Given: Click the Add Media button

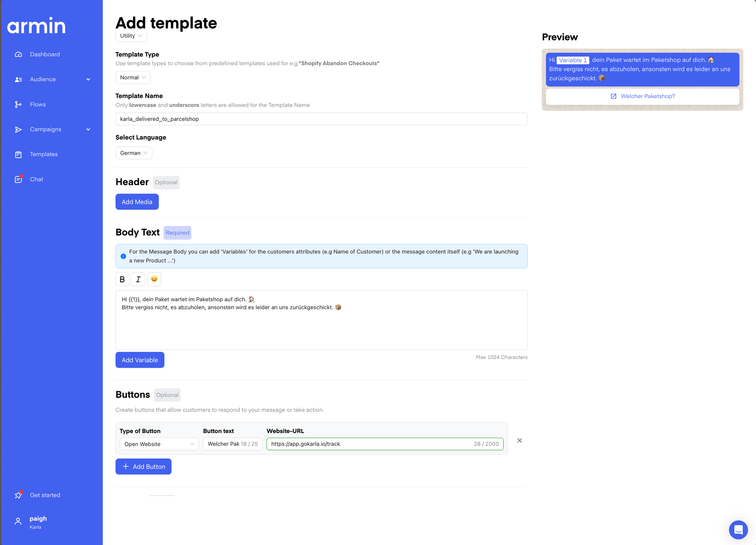Looking at the screenshot, I should [x=137, y=202].
